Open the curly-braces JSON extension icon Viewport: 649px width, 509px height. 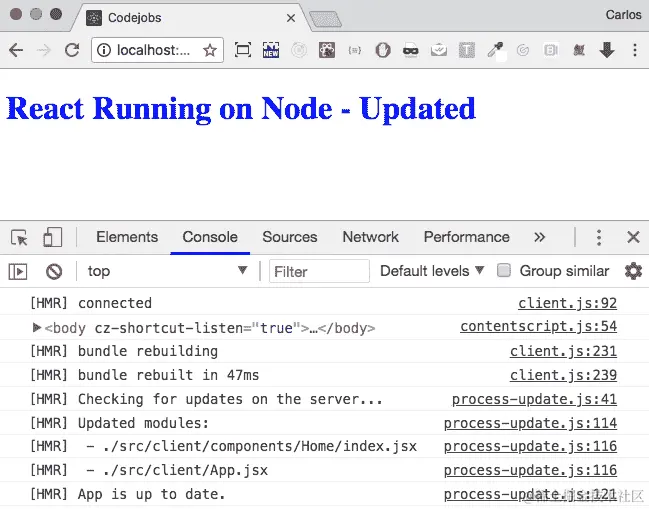click(x=355, y=50)
